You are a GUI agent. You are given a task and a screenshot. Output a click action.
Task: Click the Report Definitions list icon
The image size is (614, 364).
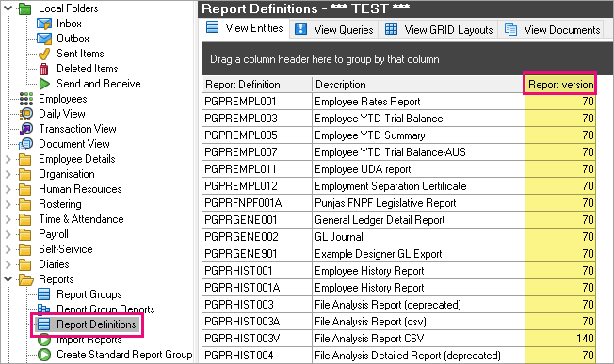point(44,324)
